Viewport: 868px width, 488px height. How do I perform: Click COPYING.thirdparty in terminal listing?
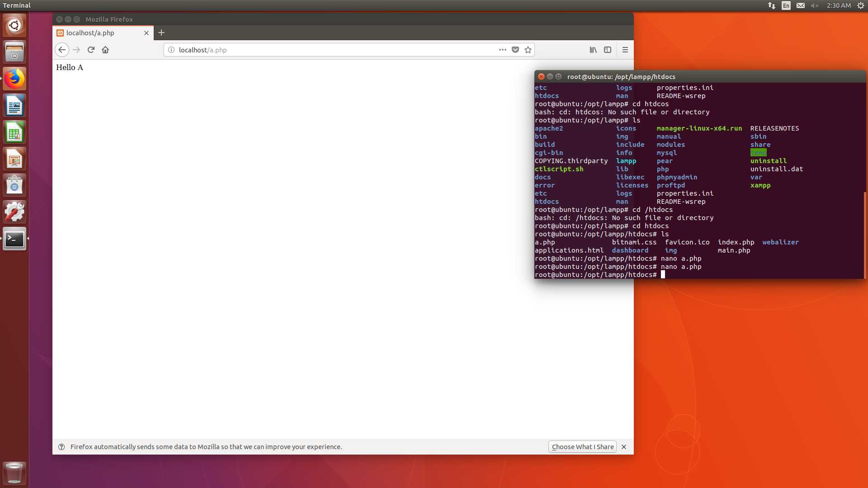tap(571, 161)
